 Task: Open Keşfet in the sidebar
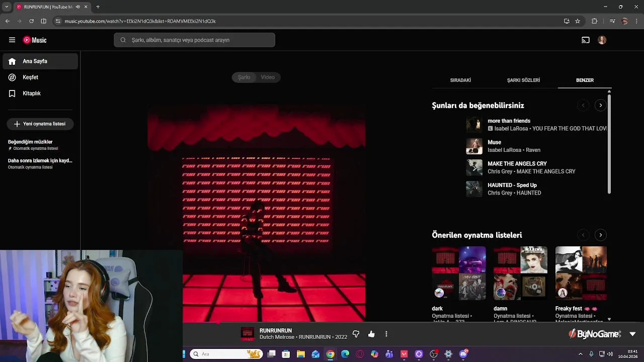pyautogui.click(x=40, y=77)
